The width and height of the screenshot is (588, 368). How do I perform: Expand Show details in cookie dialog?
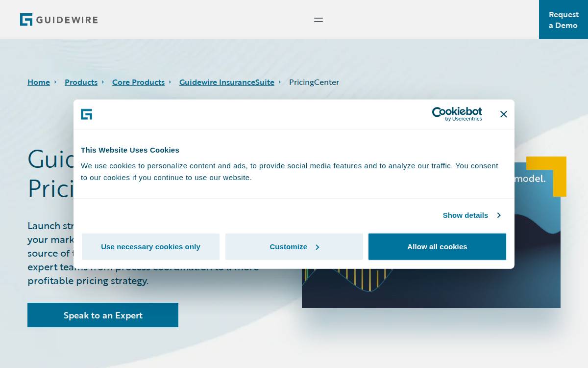[x=471, y=215]
